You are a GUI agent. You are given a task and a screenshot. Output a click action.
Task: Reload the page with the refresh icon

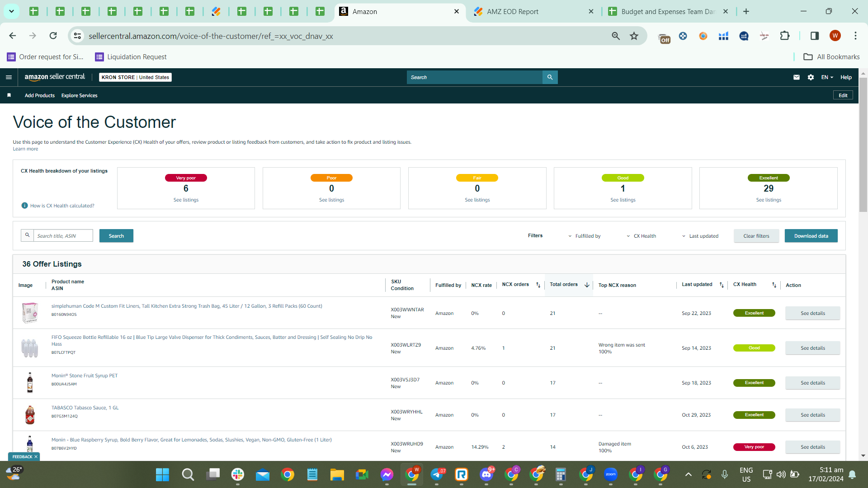click(x=53, y=36)
